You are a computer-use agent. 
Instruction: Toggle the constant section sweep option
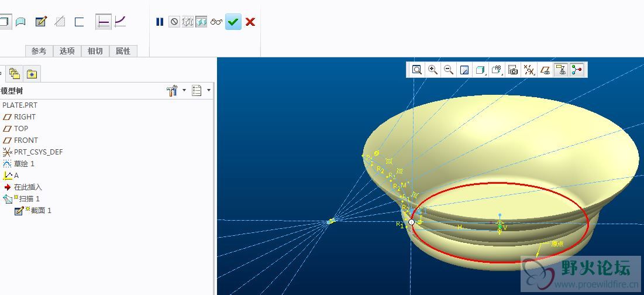pos(104,22)
